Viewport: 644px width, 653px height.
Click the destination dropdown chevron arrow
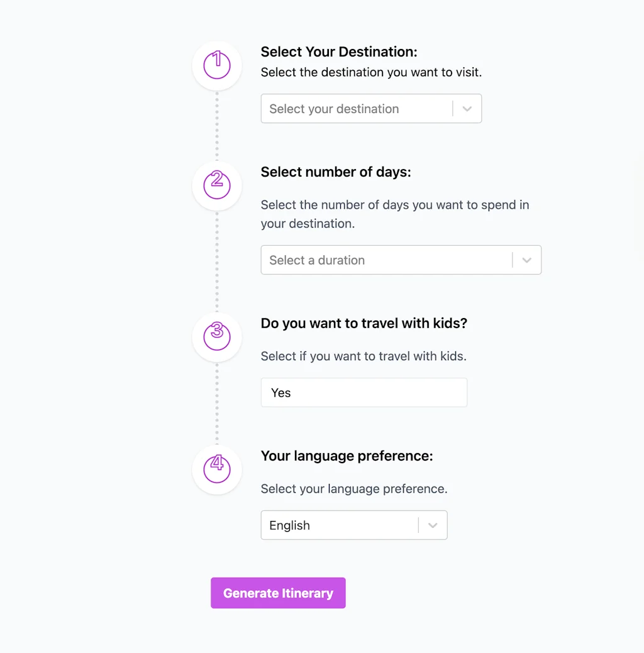pyautogui.click(x=467, y=109)
